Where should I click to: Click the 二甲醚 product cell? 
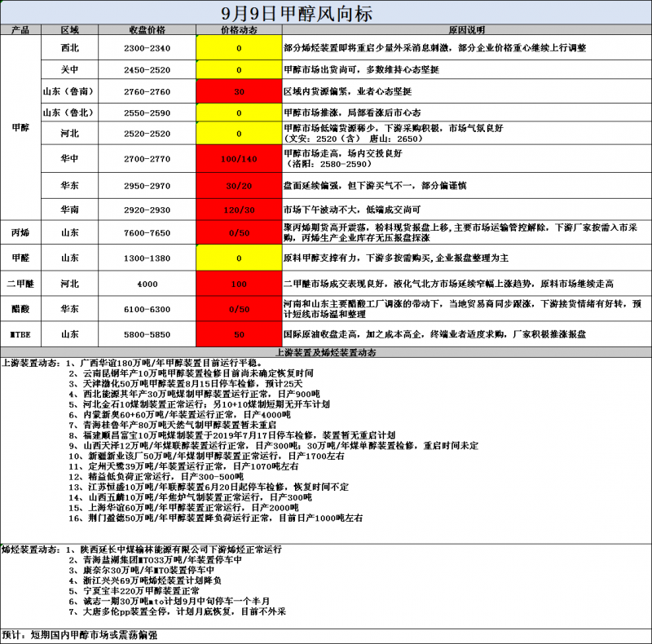pyautogui.click(x=20, y=284)
